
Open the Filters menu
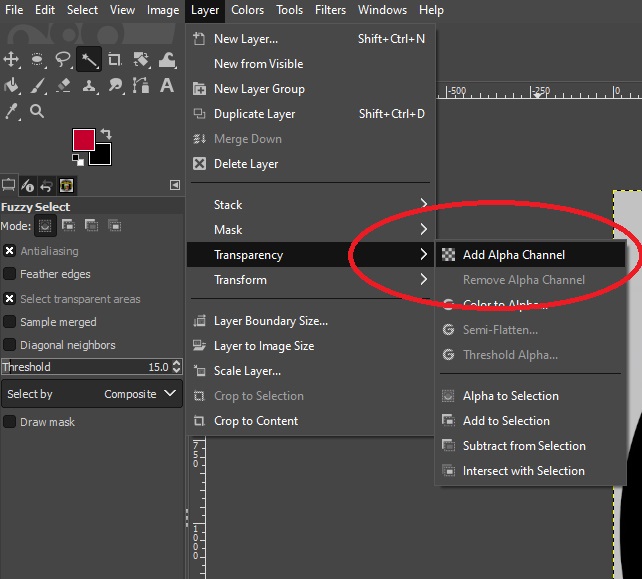pyautogui.click(x=330, y=10)
